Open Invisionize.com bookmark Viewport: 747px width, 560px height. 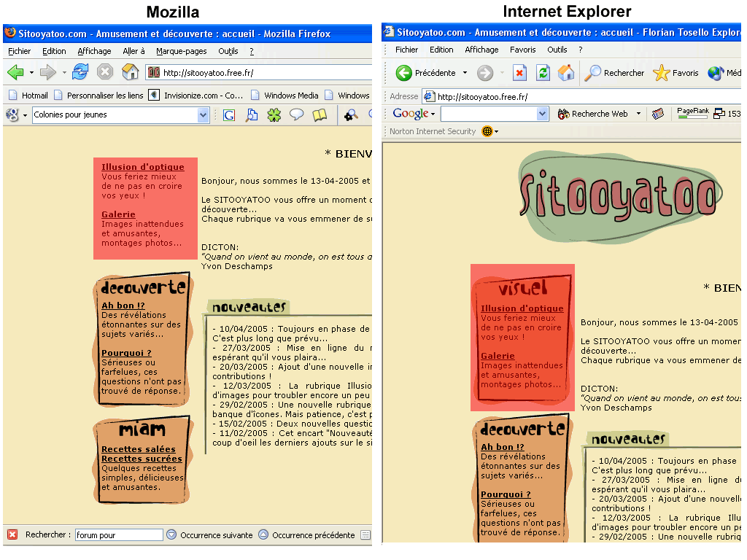click(x=196, y=96)
